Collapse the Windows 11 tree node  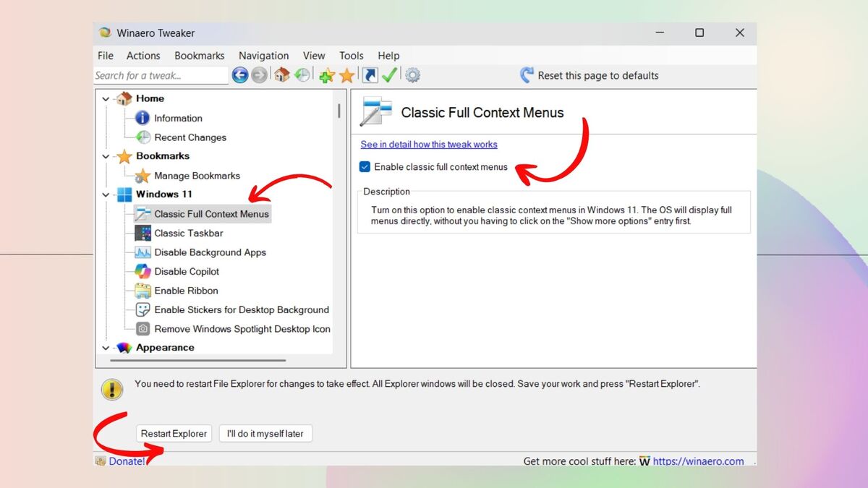click(x=106, y=194)
